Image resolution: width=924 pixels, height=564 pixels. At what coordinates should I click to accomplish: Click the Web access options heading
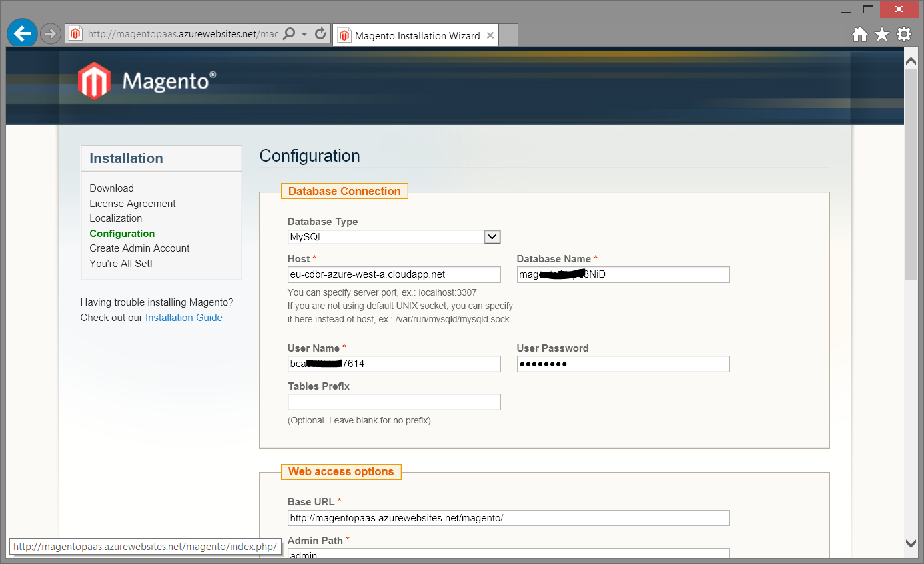(x=341, y=471)
